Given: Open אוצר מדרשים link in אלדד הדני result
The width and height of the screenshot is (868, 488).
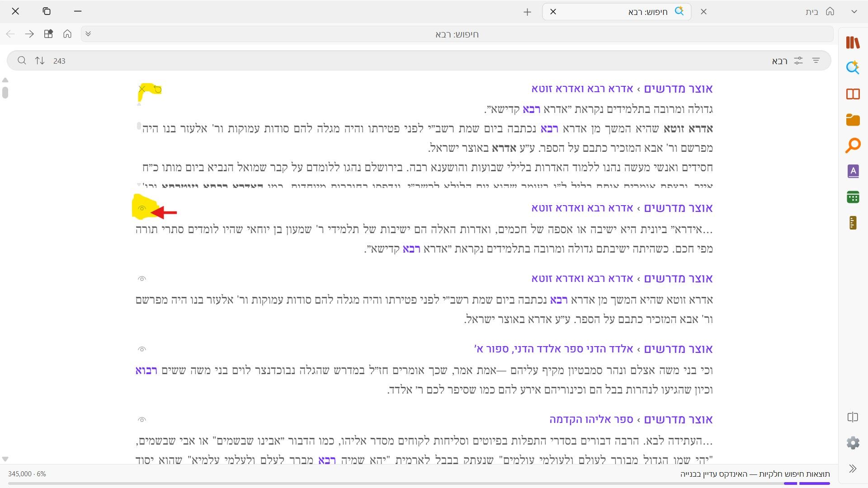Looking at the screenshot, I should click(678, 349).
